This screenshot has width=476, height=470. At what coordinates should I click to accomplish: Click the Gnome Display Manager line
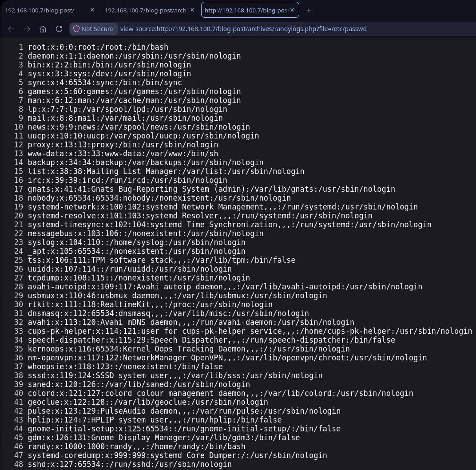[164, 438]
